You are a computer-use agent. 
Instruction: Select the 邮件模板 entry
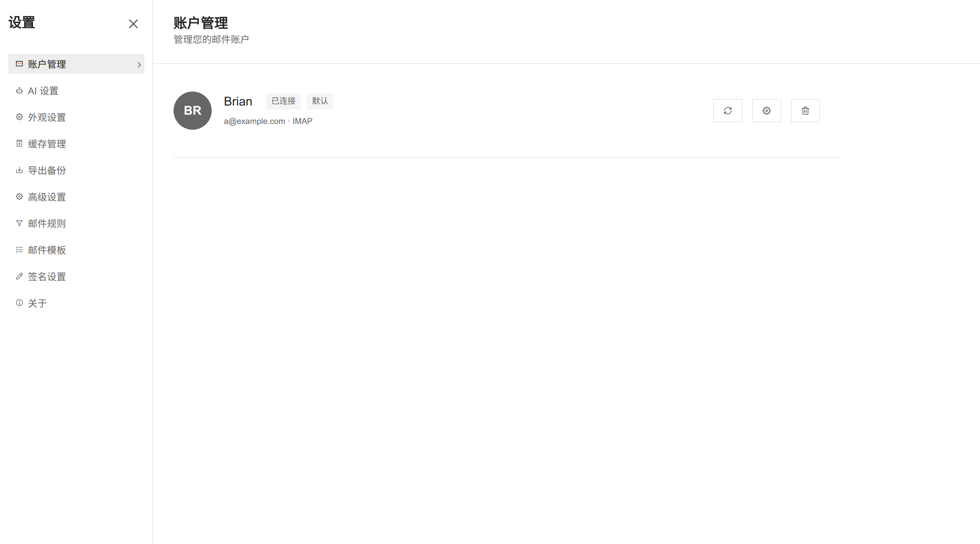coord(76,250)
